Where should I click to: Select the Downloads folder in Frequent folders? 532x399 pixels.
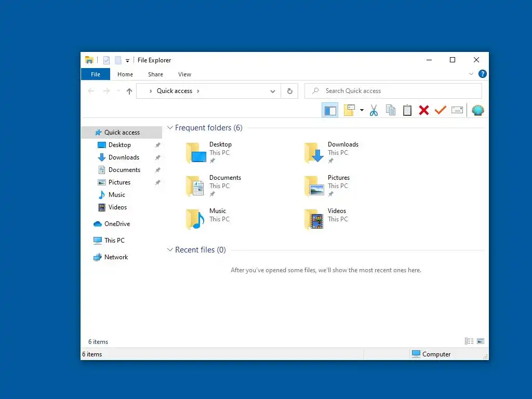point(331,153)
